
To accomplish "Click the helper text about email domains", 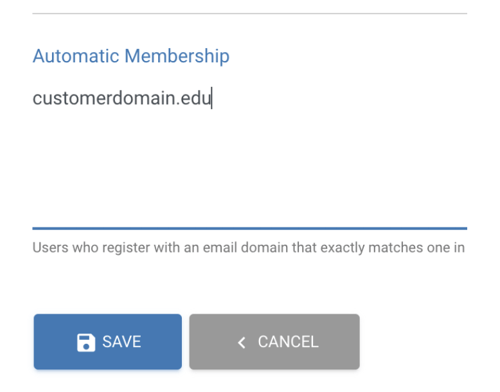I will (x=249, y=248).
